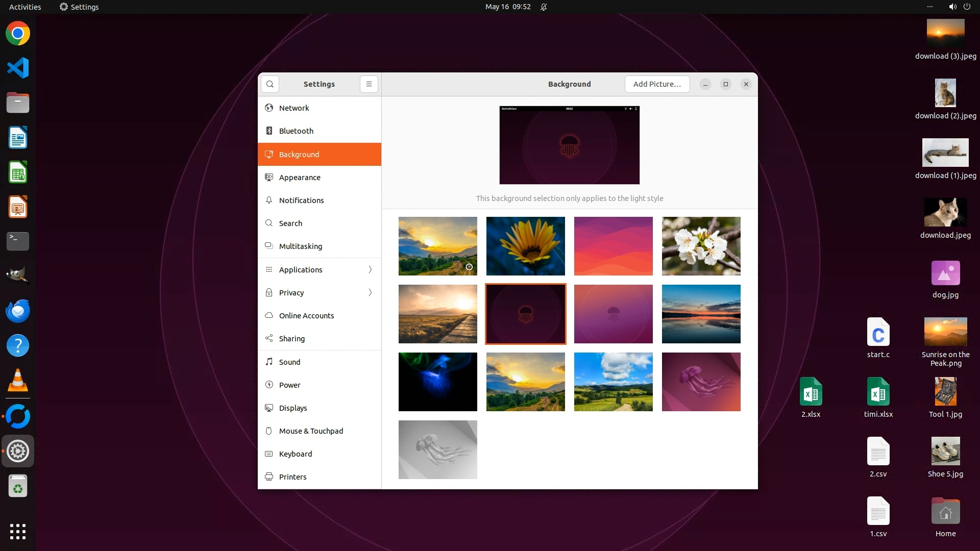Pick the gray jellyfish wallpaper

437,449
